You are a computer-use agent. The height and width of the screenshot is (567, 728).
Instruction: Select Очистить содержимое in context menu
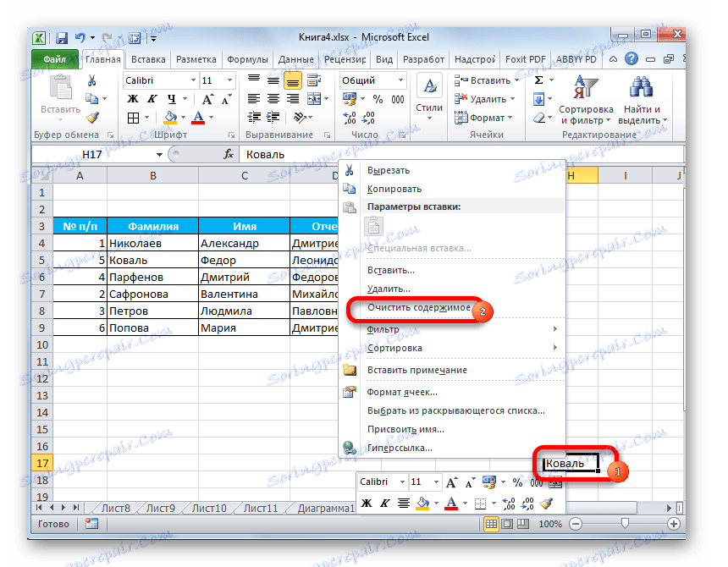tap(419, 307)
